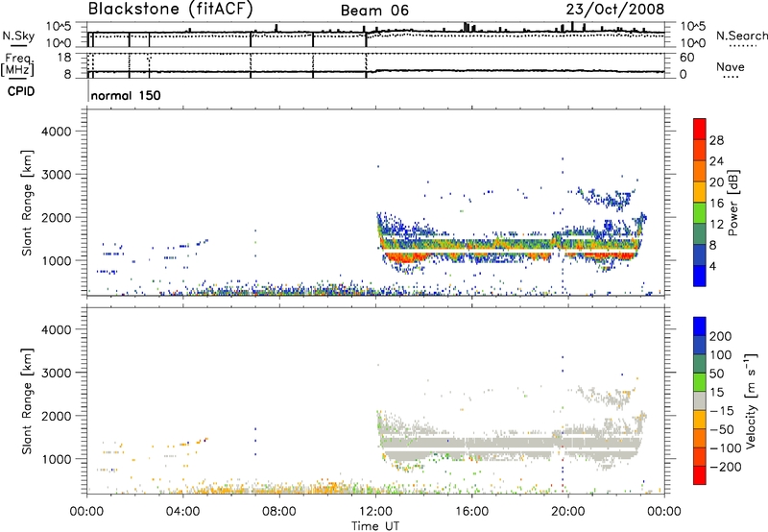Viewport: 768px width, 532px height.
Task: Click the '12:00' time axis label
Action: (375, 512)
